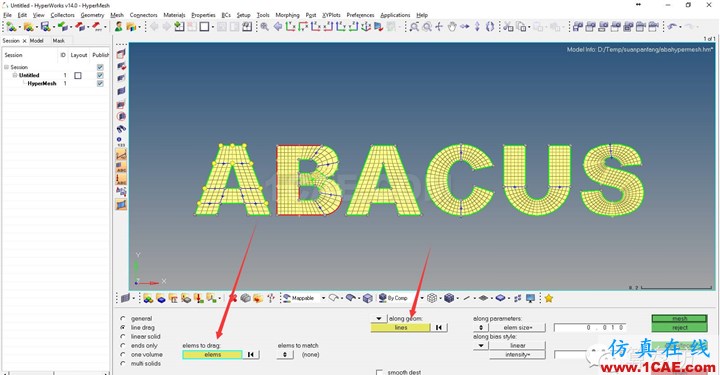
Task: Open the Connectors menu
Action: (143, 15)
